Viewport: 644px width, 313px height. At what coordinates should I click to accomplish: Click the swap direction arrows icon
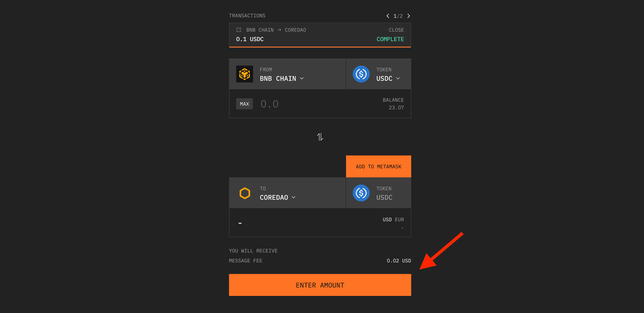coord(320,137)
